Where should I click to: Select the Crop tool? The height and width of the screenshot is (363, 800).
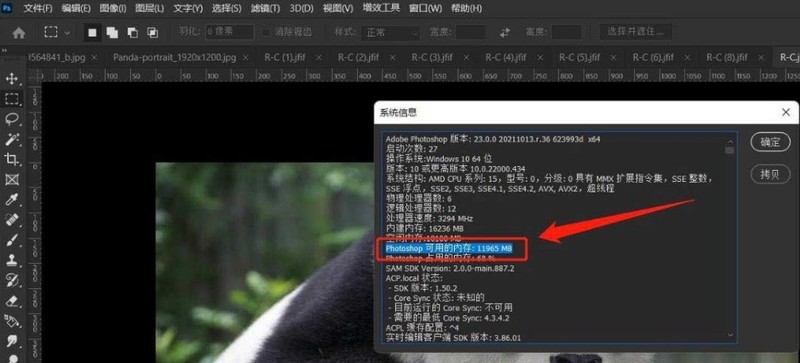pos(12,159)
